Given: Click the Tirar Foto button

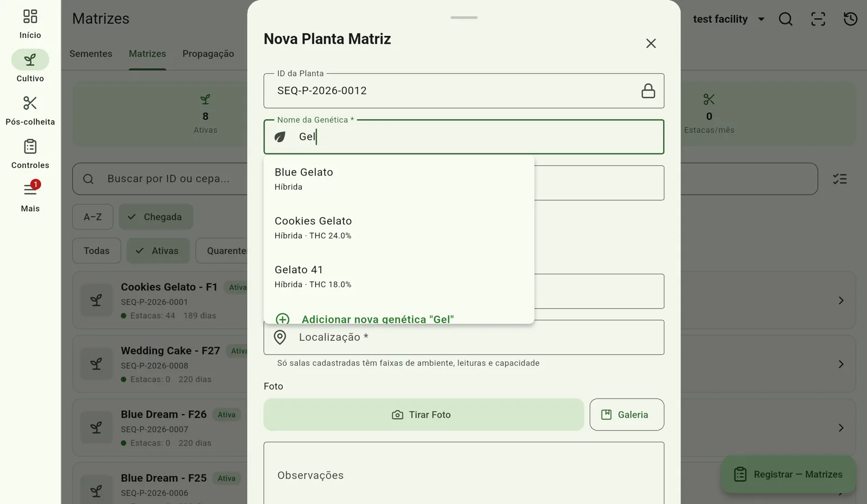Looking at the screenshot, I should click(424, 415).
